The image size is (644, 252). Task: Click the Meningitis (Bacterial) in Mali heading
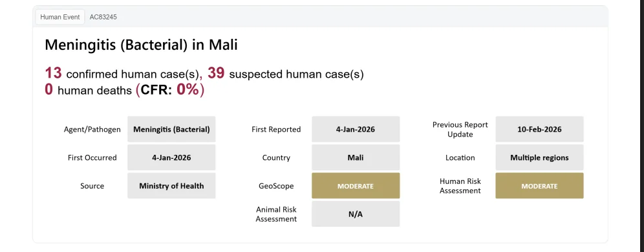click(142, 45)
